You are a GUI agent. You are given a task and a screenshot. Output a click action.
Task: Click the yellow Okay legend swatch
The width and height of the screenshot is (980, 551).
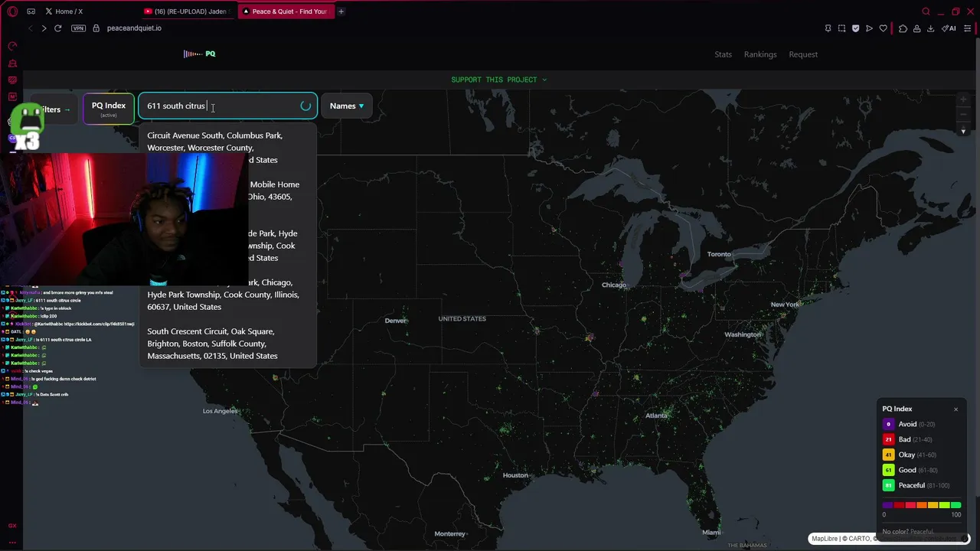pyautogui.click(x=889, y=455)
